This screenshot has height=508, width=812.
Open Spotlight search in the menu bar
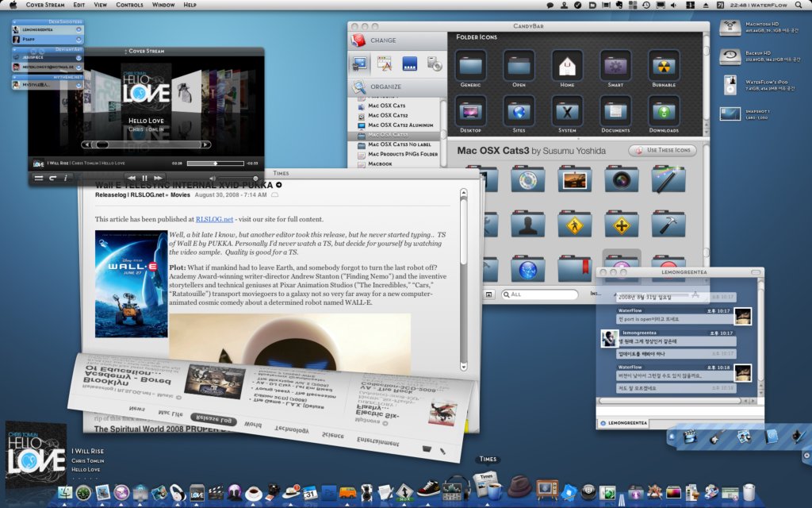[x=798, y=5]
